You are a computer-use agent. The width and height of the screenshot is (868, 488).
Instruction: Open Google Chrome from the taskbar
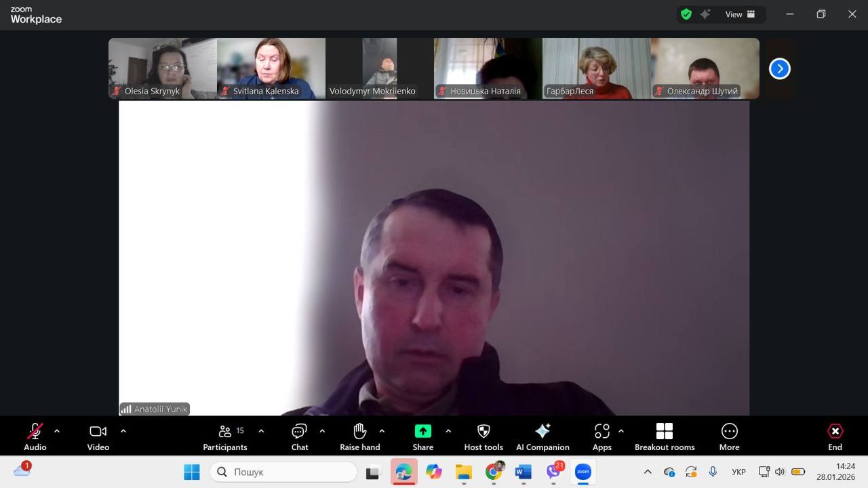click(494, 472)
